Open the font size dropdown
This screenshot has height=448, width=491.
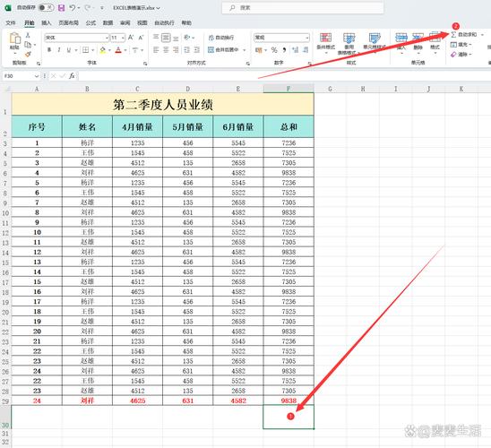click(123, 38)
